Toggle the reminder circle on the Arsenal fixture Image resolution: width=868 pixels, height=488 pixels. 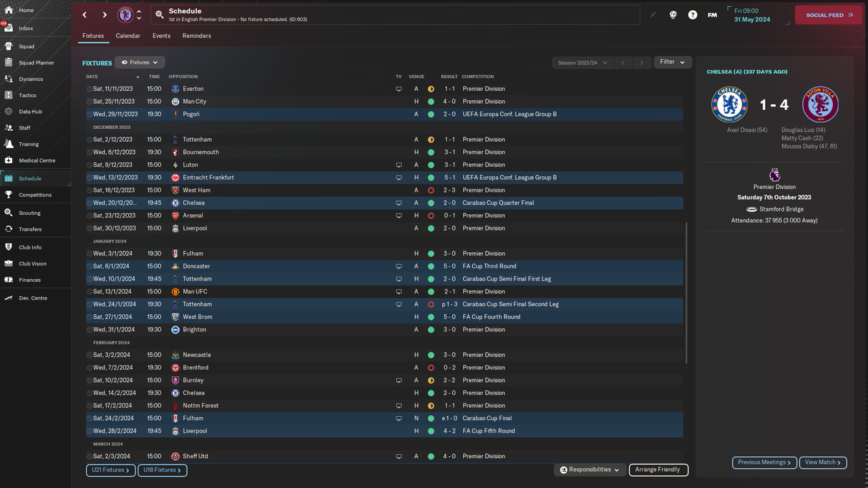click(x=89, y=216)
